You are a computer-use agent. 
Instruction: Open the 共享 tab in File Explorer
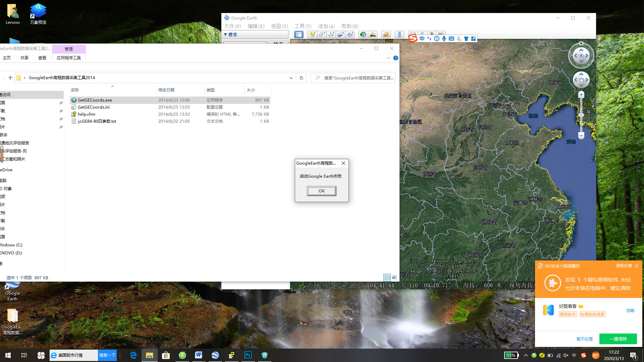(24, 58)
